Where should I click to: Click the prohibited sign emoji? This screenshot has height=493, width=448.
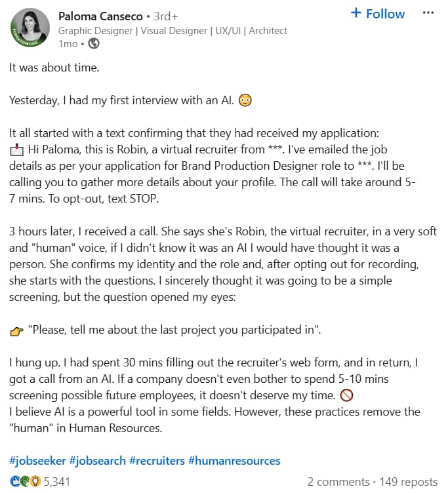347,395
